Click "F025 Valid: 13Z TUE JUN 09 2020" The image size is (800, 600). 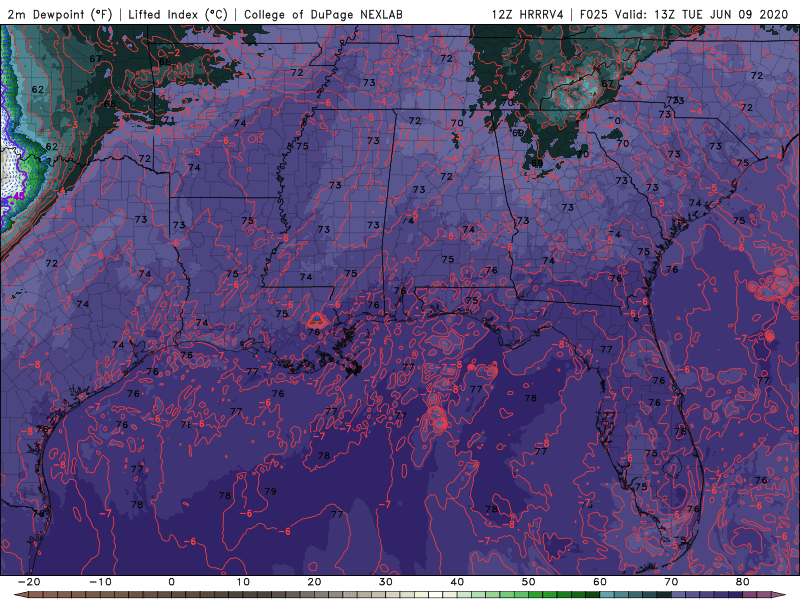pyautogui.click(x=684, y=14)
